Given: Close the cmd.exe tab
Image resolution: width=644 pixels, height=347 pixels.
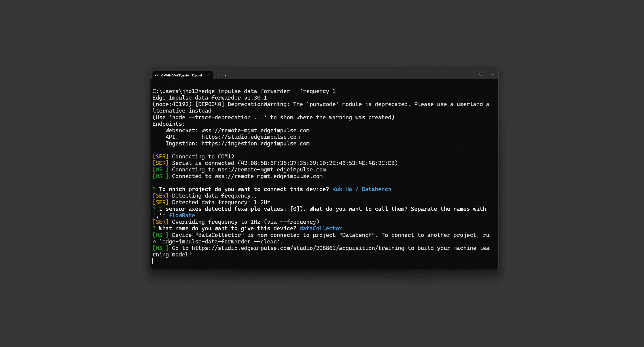Looking at the screenshot, I should (208, 75).
